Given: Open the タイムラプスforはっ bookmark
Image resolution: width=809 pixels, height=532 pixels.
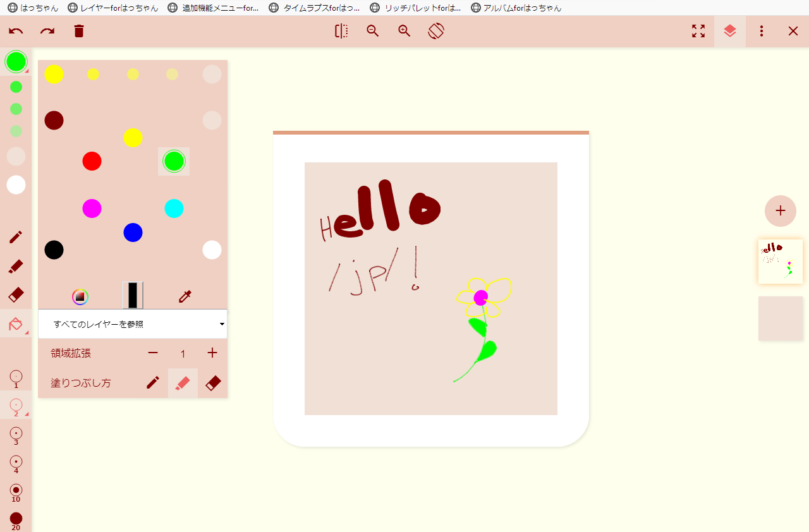Looking at the screenshot, I should 314,8.
